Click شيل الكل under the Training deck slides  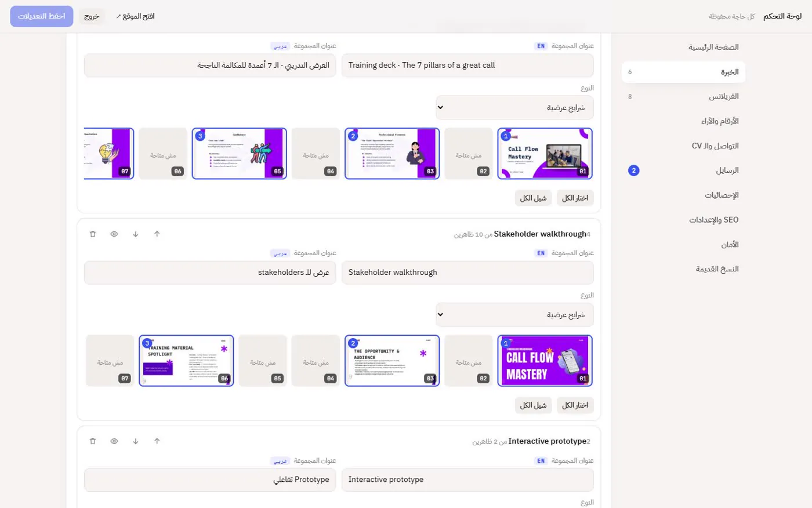point(534,198)
